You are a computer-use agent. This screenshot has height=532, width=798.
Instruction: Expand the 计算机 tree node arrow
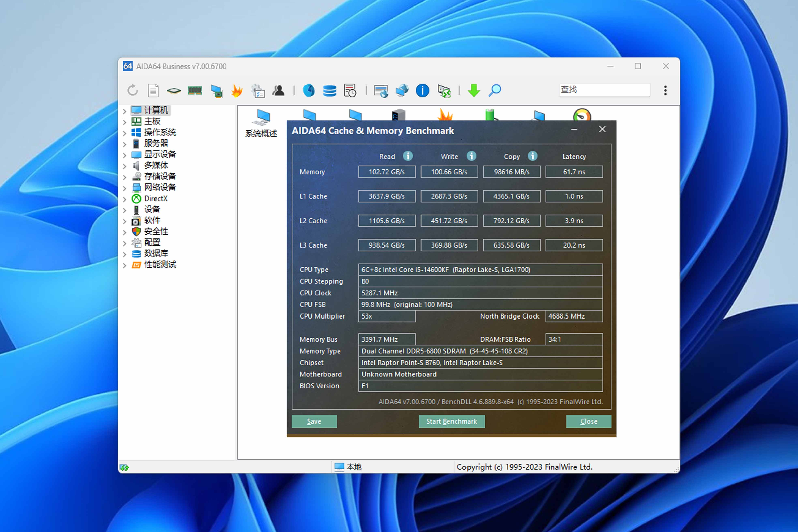[124, 111]
